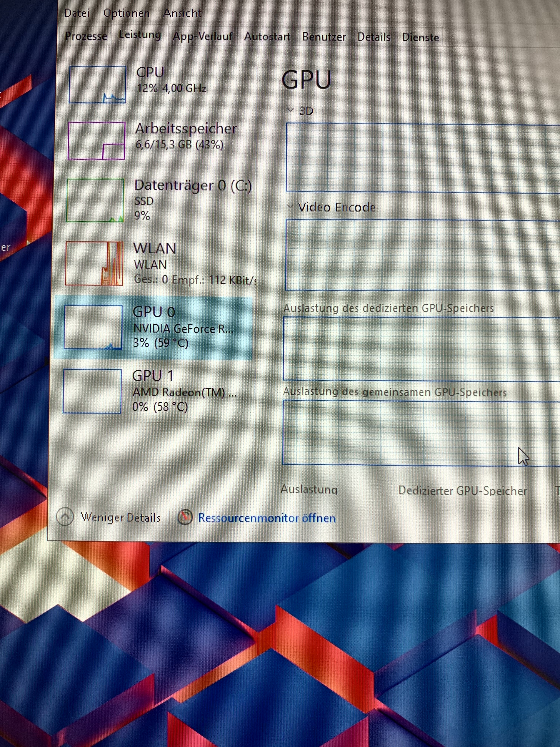Switch to the Benutzer tab
560x747 pixels.
pyautogui.click(x=324, y=37)
